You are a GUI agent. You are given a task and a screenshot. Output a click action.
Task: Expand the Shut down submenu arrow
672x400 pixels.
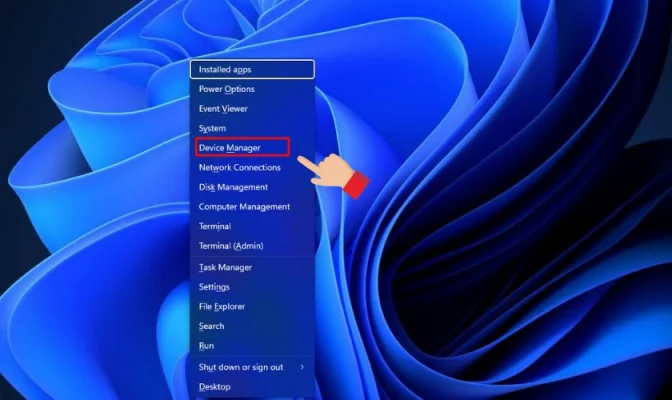(x=303, y=367)
